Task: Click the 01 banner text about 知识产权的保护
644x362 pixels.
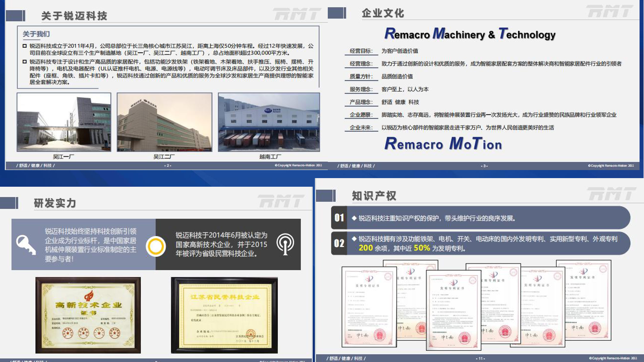Action: [x=437, y=218]
